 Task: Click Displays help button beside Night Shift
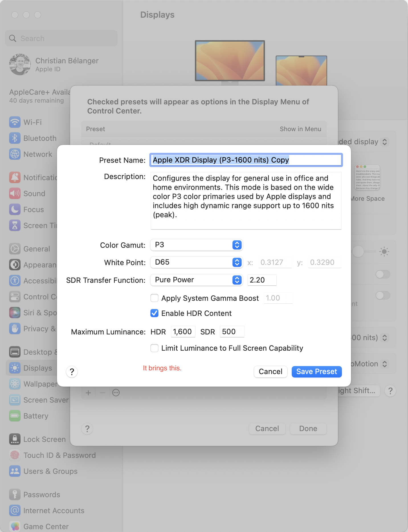click(390, 391)
